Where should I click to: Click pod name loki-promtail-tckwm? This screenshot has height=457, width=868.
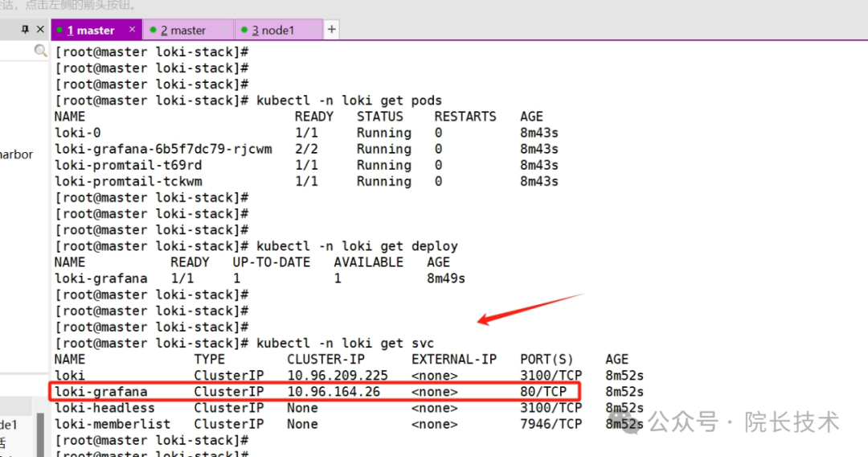click(x=129, y=181)
